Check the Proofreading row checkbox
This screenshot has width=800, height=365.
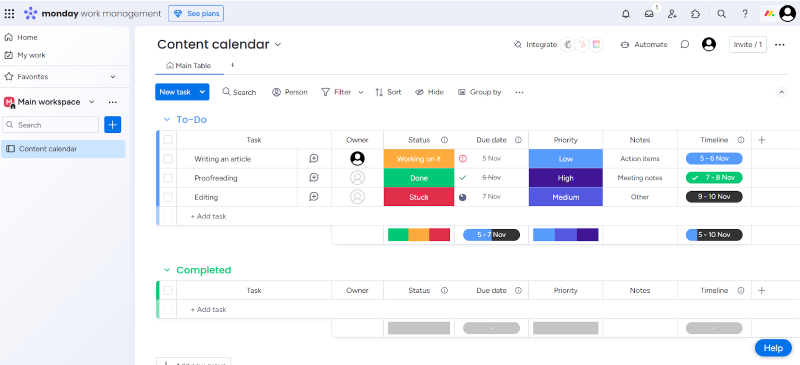[168, 178]
